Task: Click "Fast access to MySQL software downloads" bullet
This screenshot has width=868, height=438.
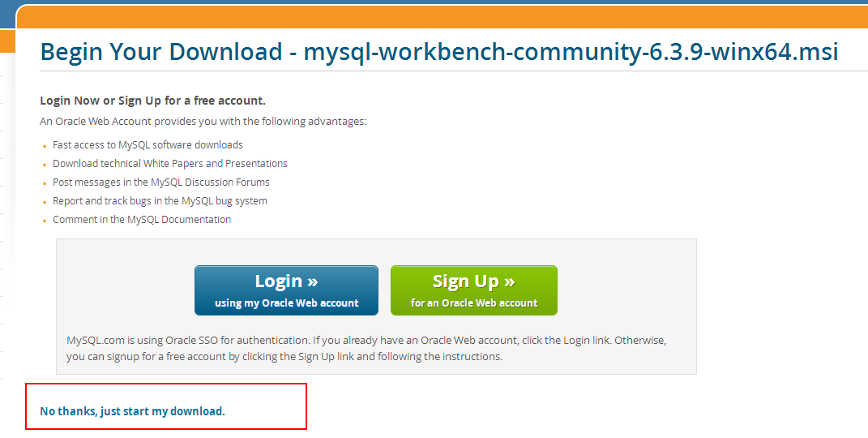Action: [148, 145]
